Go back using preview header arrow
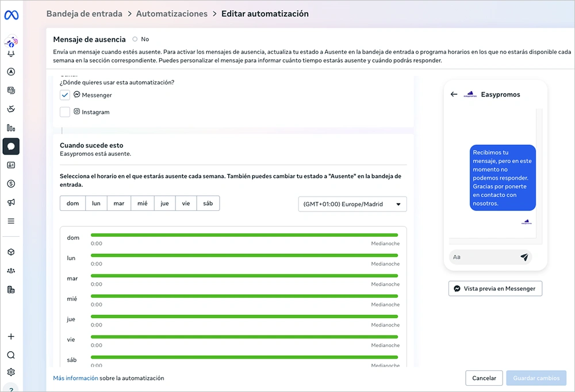Image resolution: width=575 pixels, height=392 pixels. pos(454,94)
